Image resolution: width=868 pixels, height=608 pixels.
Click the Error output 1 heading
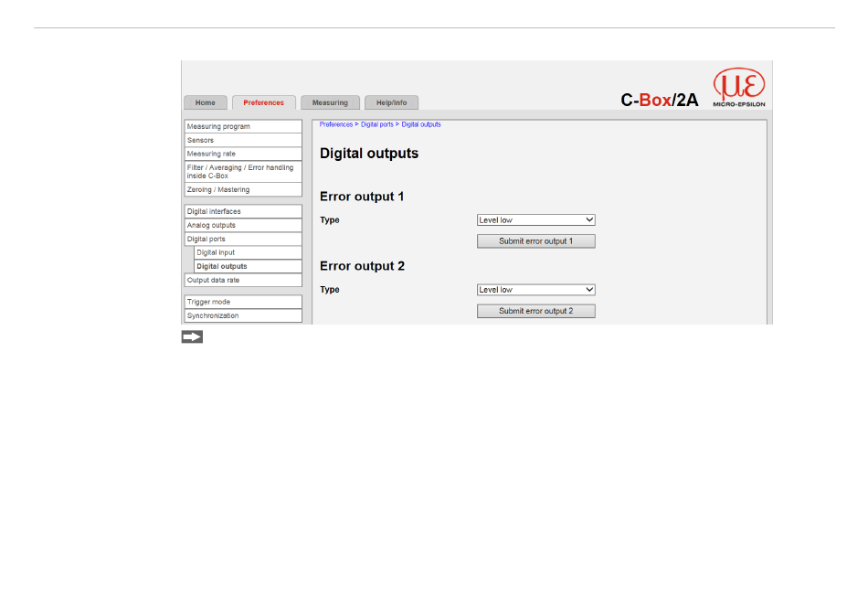362,197
